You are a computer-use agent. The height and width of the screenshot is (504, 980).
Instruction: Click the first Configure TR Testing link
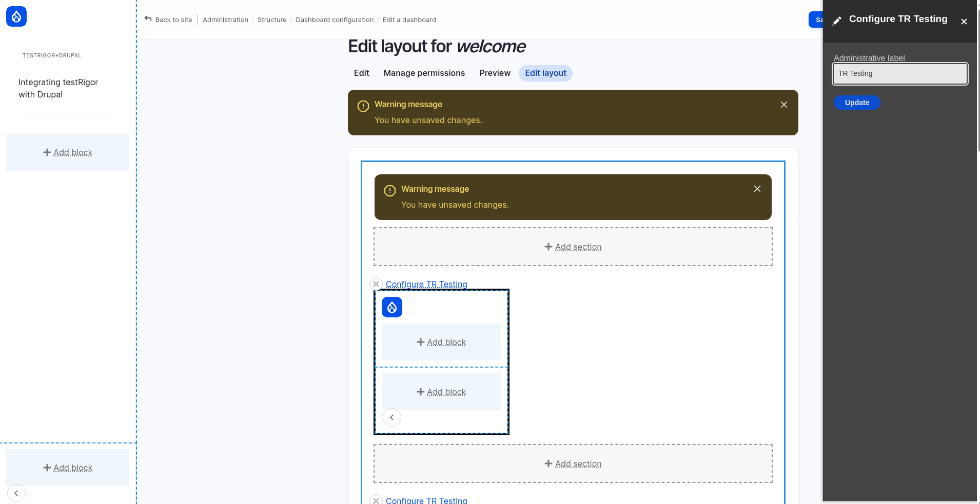426,284
